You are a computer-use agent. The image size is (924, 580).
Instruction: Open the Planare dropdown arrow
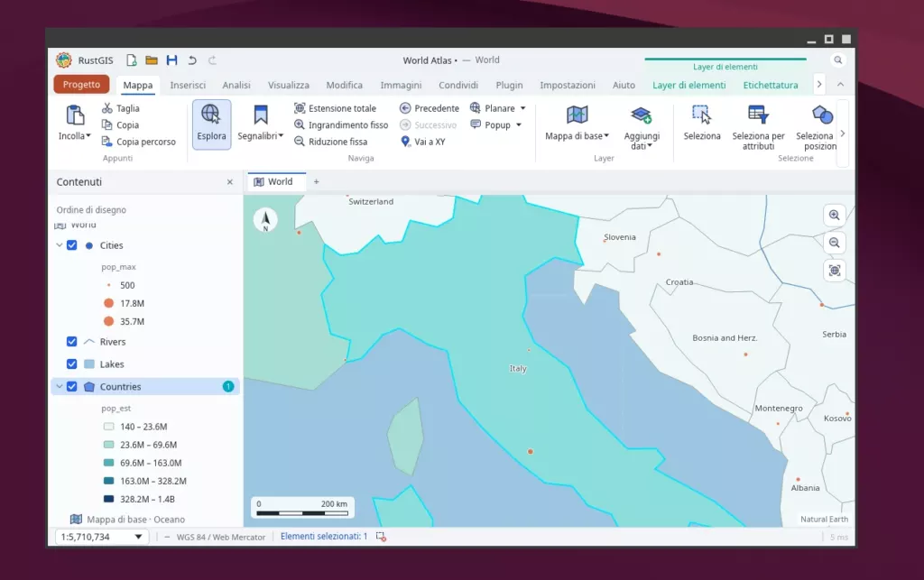point(522,108)
